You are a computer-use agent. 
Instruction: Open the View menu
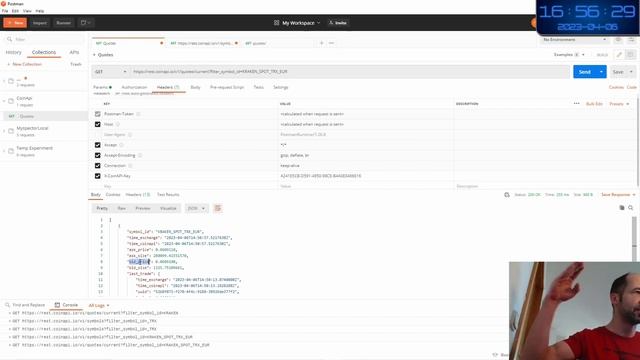pos(27,11)
